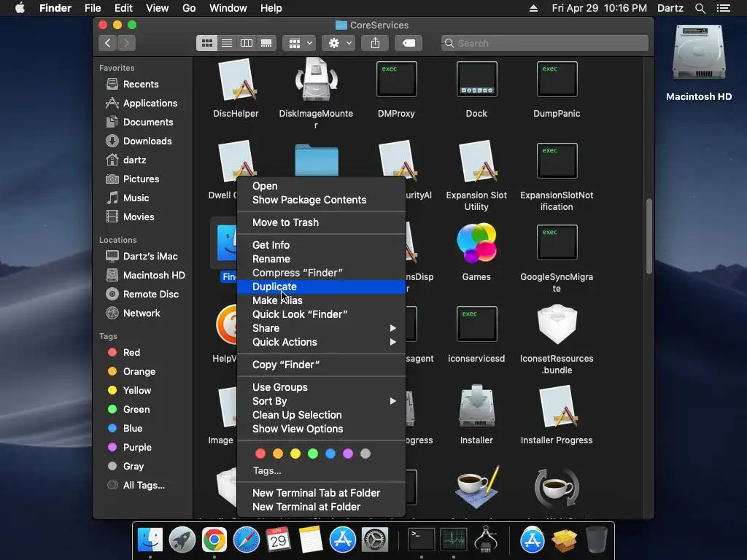This screenshot has width=747, height=560.
Task: Open Notes from the Dock
Action: coord(310,540)
